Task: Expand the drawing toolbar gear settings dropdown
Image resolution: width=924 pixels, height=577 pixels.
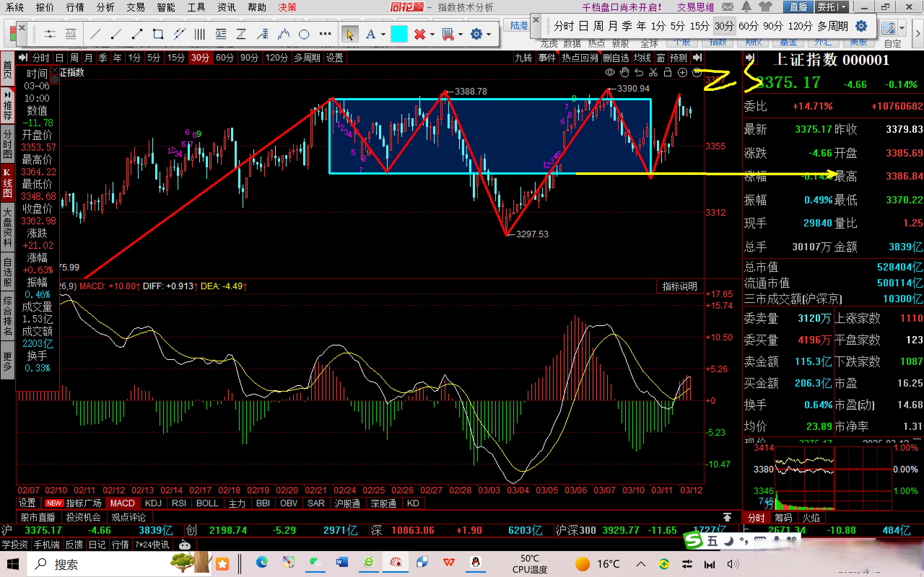Action: [489, 35]
